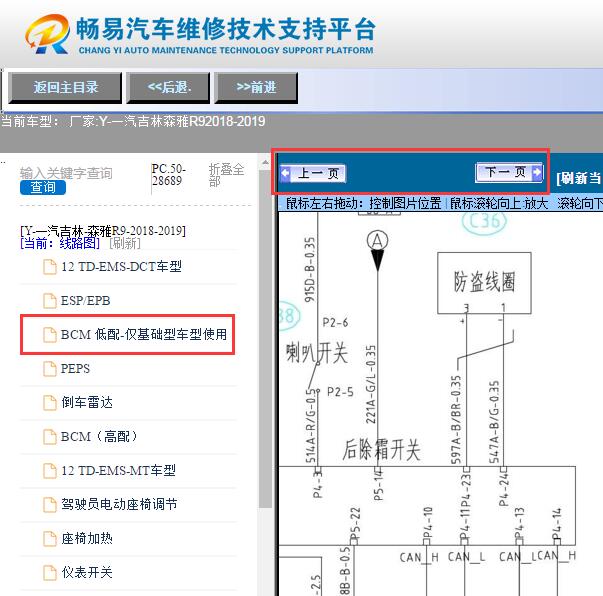
Task: Click the 防盗线圈 box in diagram
Action: [485, 283]
